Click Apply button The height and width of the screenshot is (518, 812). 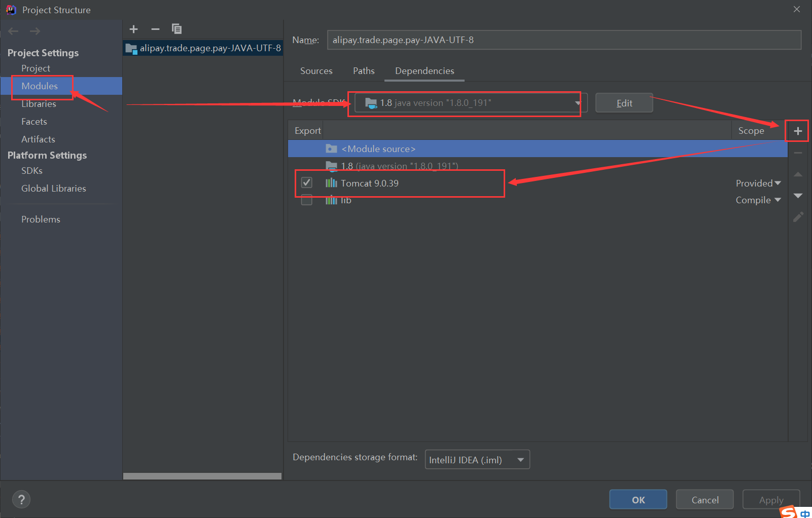tap(771, 500)
